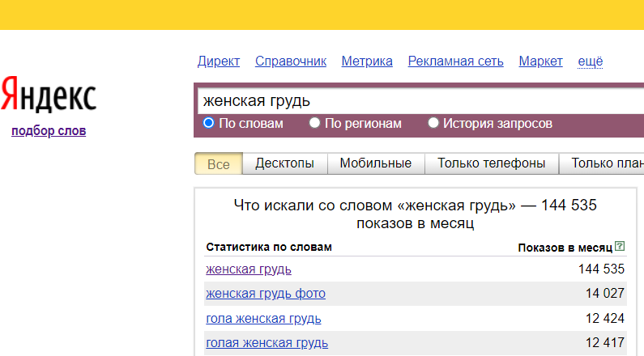Click the Показов в месяц column header

(x=565, y=248)
